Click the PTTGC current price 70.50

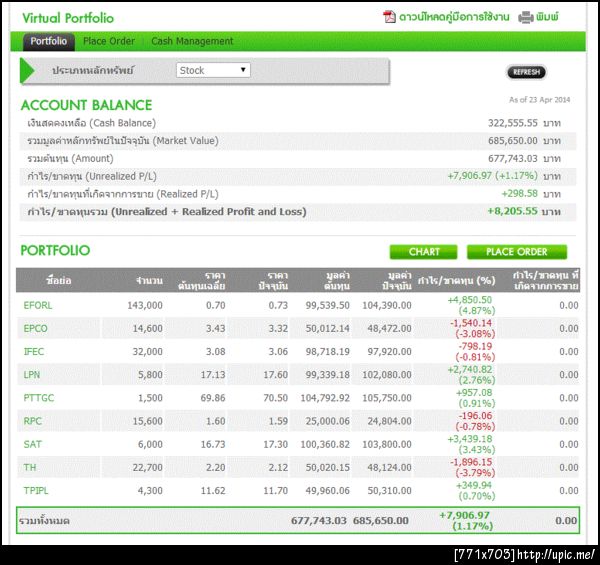[x=276, y=398]
